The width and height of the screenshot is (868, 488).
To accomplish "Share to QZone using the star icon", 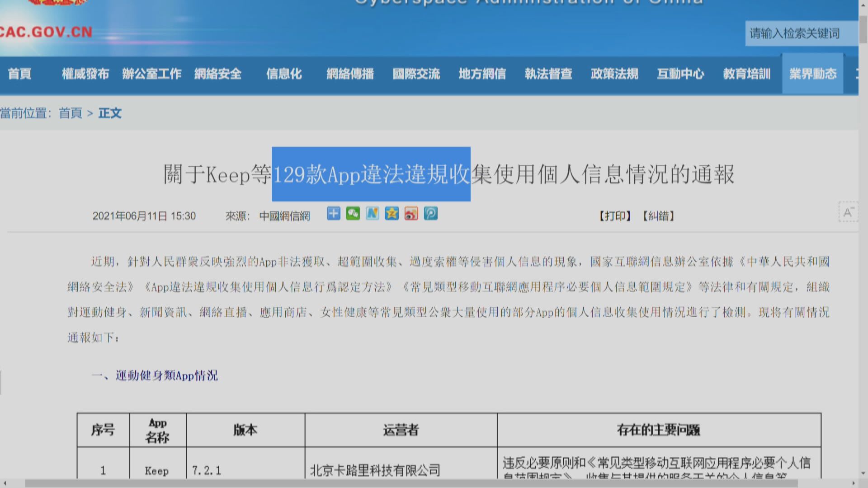I will (x=392, y=214).
